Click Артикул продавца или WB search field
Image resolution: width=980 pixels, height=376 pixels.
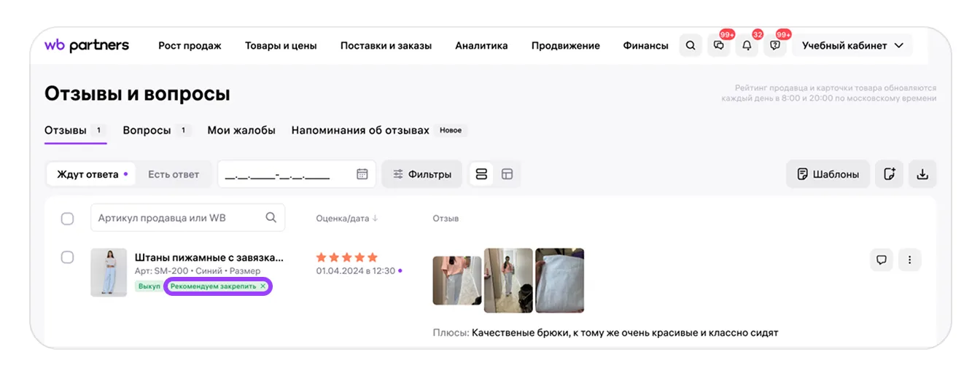(187, 217)
